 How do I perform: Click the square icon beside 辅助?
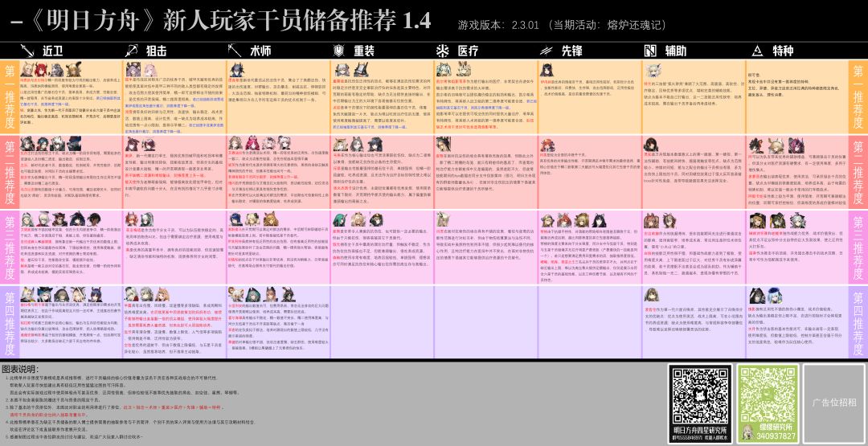point(650,51)
